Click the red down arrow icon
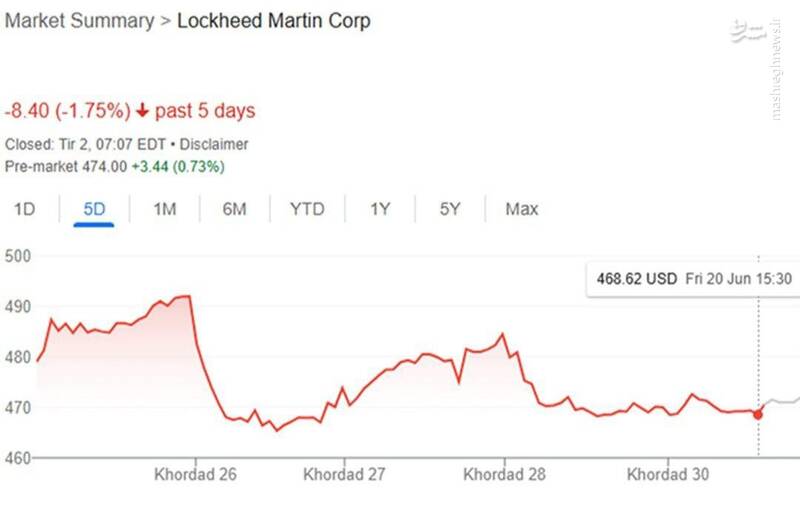This screenshot has width=800, height=529. pyautogui.click(x=143, y=111)
